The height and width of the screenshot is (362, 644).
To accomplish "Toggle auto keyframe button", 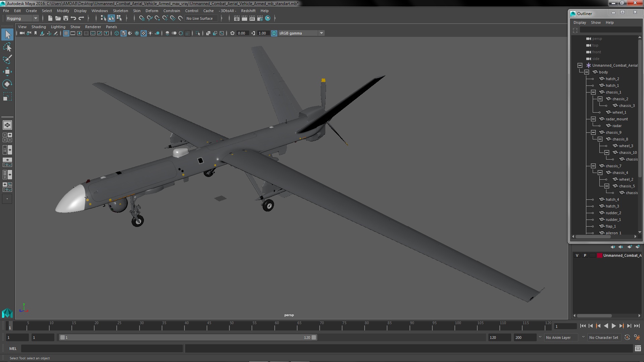I will click(x=627, y=338).
